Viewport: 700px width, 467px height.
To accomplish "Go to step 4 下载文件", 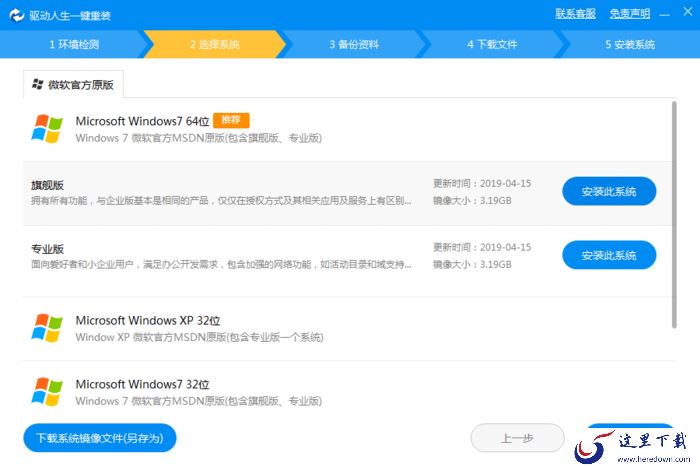I will [x=492, y=44].
